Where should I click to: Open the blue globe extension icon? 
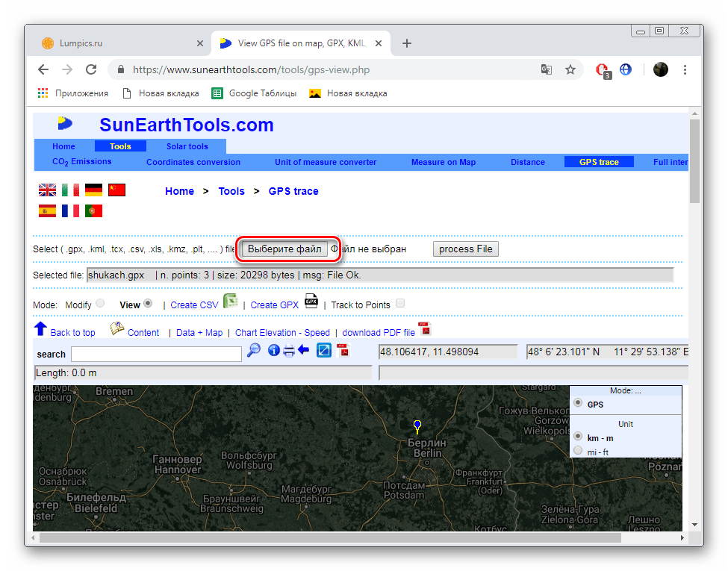[x=626, y=69]
